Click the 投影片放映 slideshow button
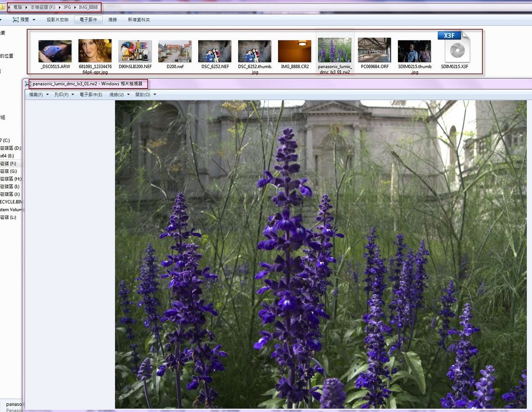The image size is (532, 412). 57,19
